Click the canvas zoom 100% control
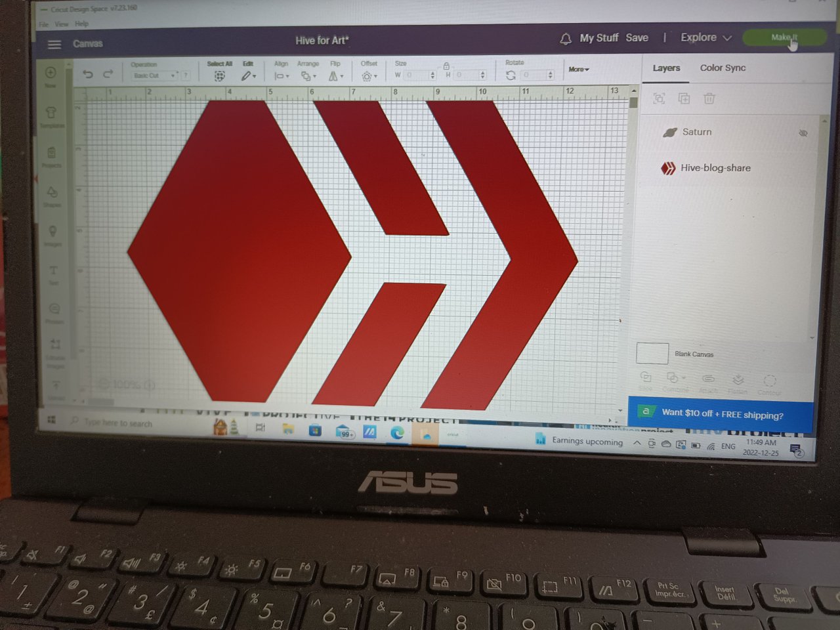 point(127,385)
